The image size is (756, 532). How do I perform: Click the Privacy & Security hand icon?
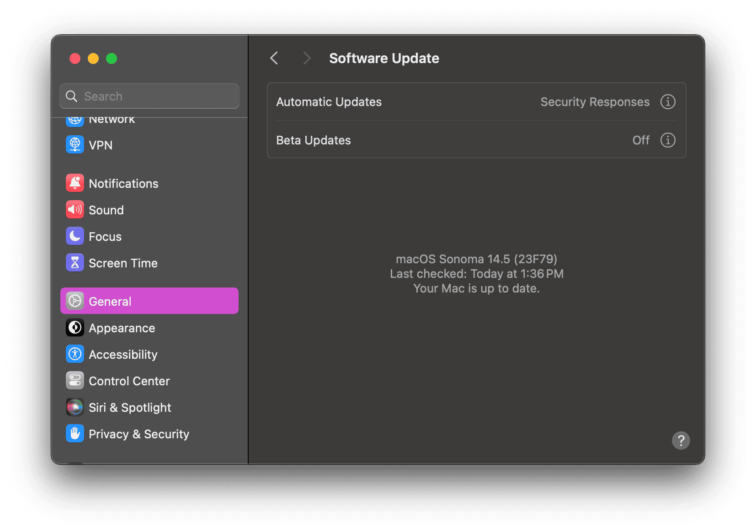click(75, 434)
